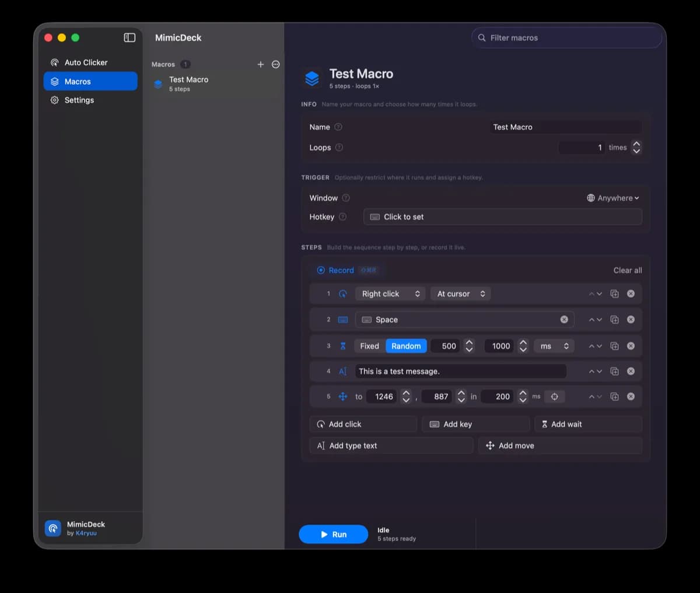Open the At cursor location dropdown
Screen dimensions: 700x593
[460, 294]
